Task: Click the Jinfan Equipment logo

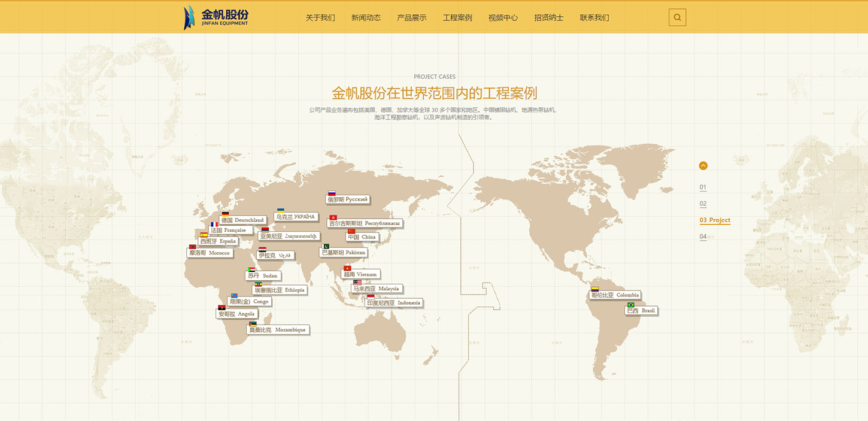Action: click(216, 17)
